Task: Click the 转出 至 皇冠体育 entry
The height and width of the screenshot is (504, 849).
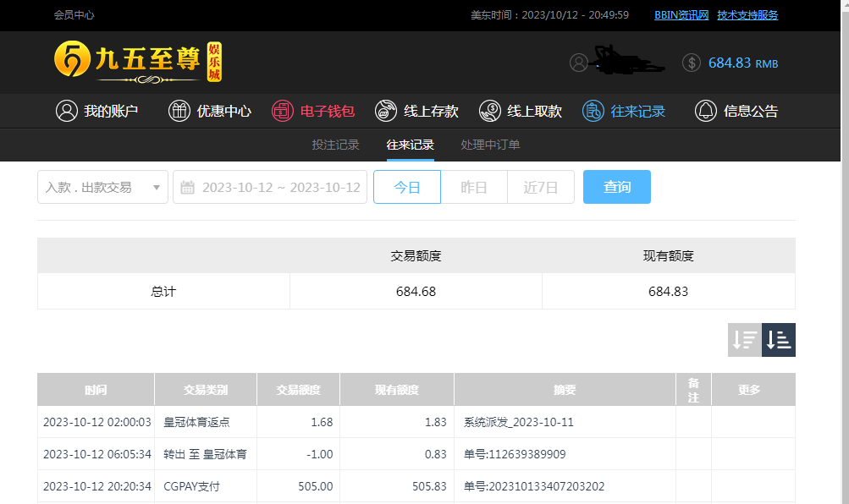Action: [x=205, y=454]
